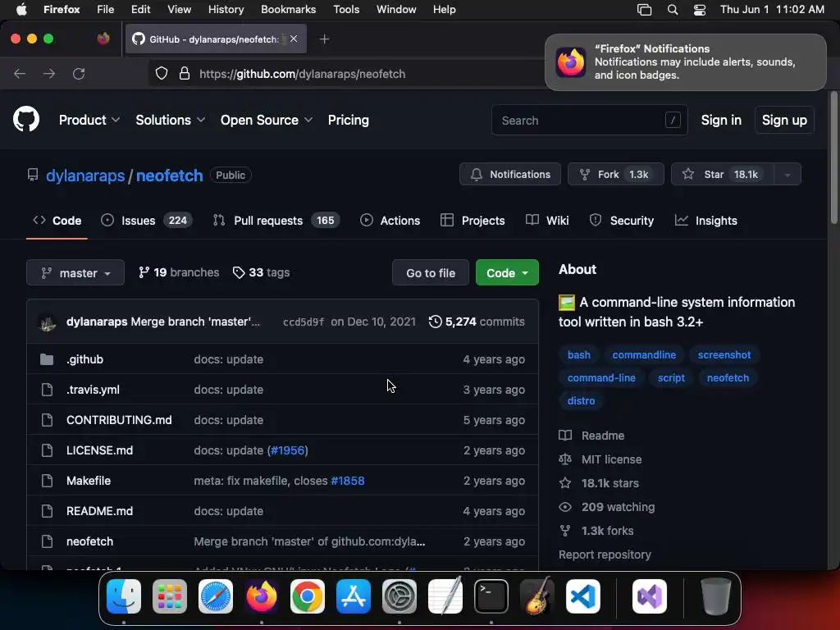Go back with the back arrow
Screen dimensions: 840x630
click(x=20, y=73)
